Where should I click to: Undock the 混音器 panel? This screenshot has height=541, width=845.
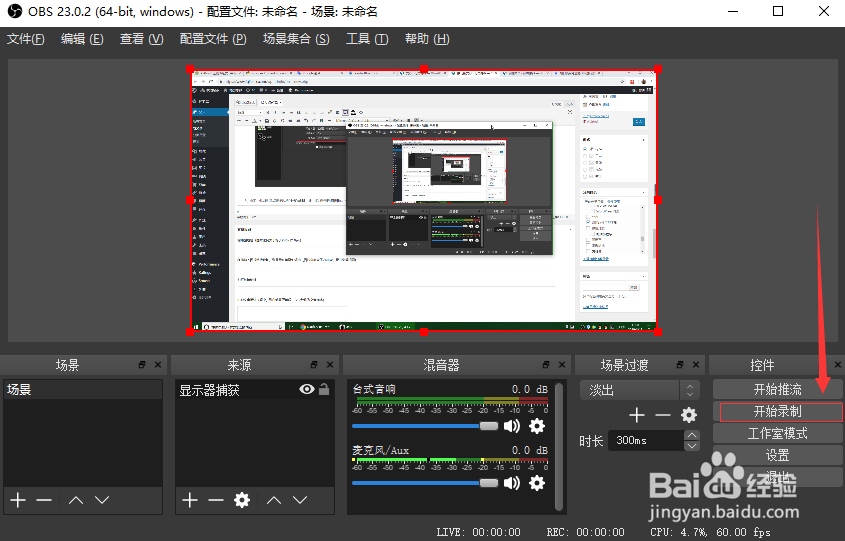click(x=546, y=365)
